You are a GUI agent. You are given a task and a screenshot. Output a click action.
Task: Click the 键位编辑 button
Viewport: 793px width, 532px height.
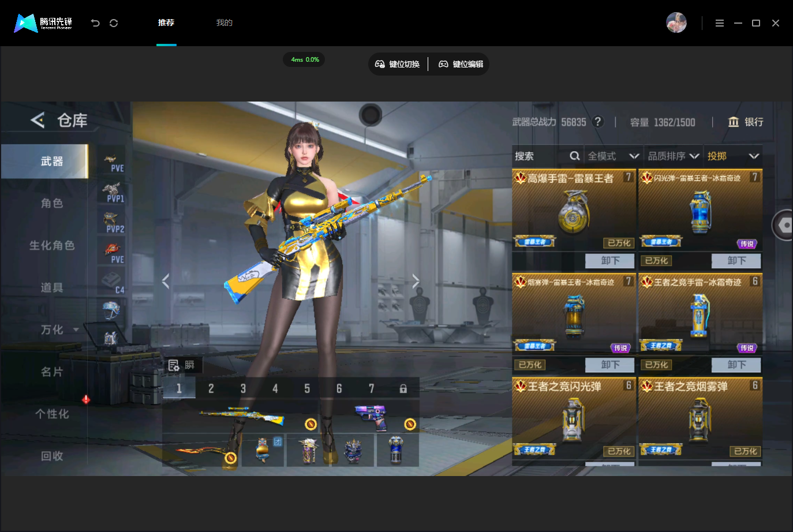[x=461, y=64]
